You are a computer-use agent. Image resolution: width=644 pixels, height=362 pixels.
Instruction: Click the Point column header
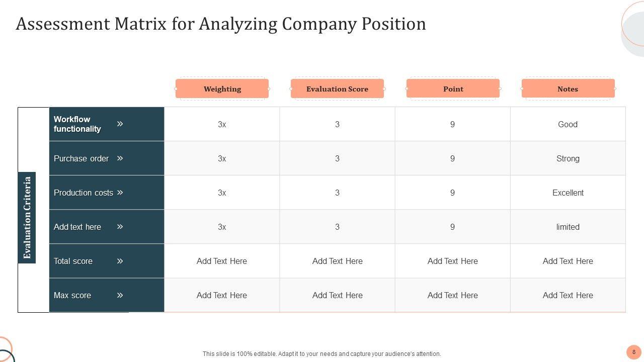coord(453,89)
